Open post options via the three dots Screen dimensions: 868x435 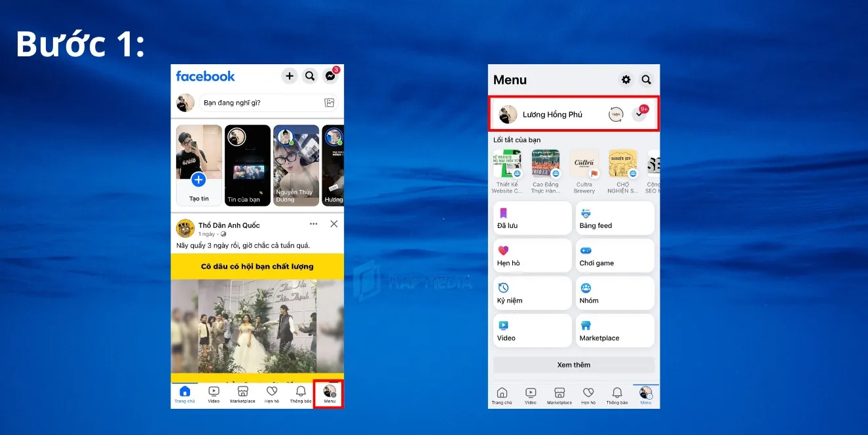point(313,223)
